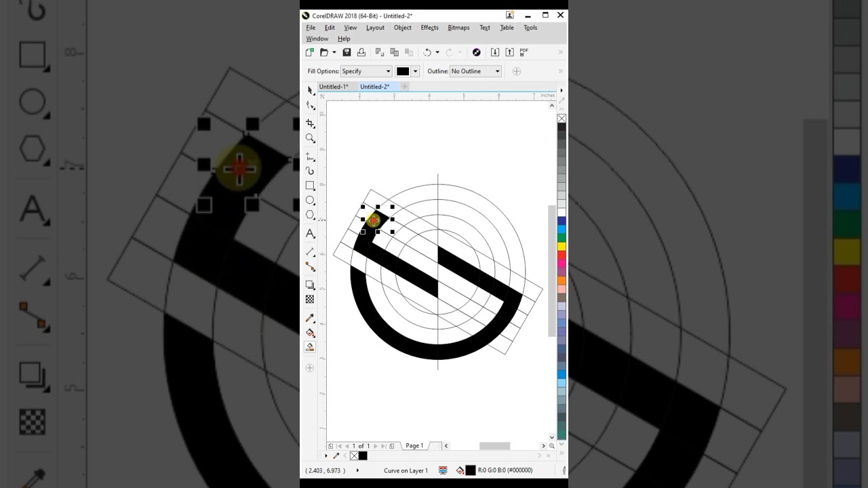
Task: Expand the Open button dropdown arrow
Action: (334, 52)
